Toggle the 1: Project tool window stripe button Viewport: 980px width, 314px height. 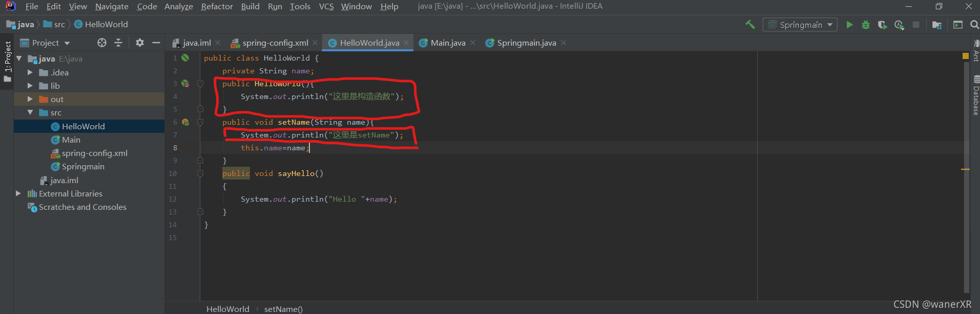(x=7, y=62)
